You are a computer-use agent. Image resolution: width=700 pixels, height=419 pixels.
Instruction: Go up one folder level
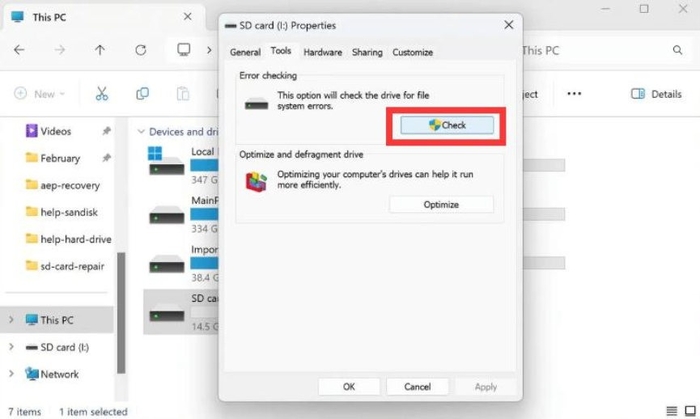coord(100,50)
